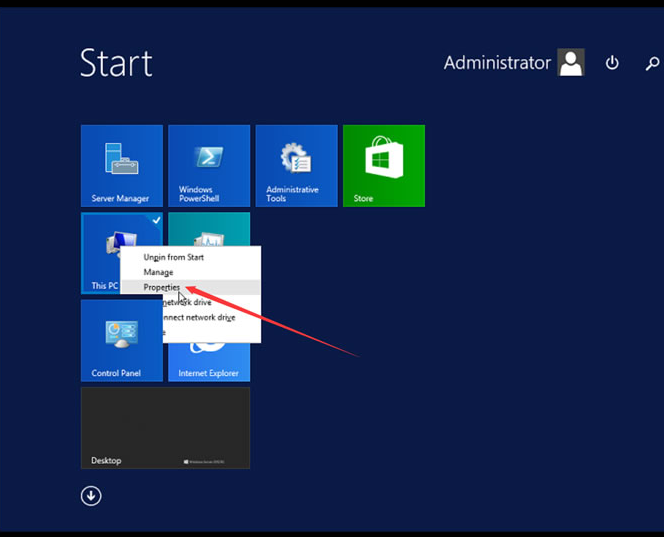Toggle the This PC tile selection checkmark
Viewport: 664px width, 537px height.
[156, 219]
